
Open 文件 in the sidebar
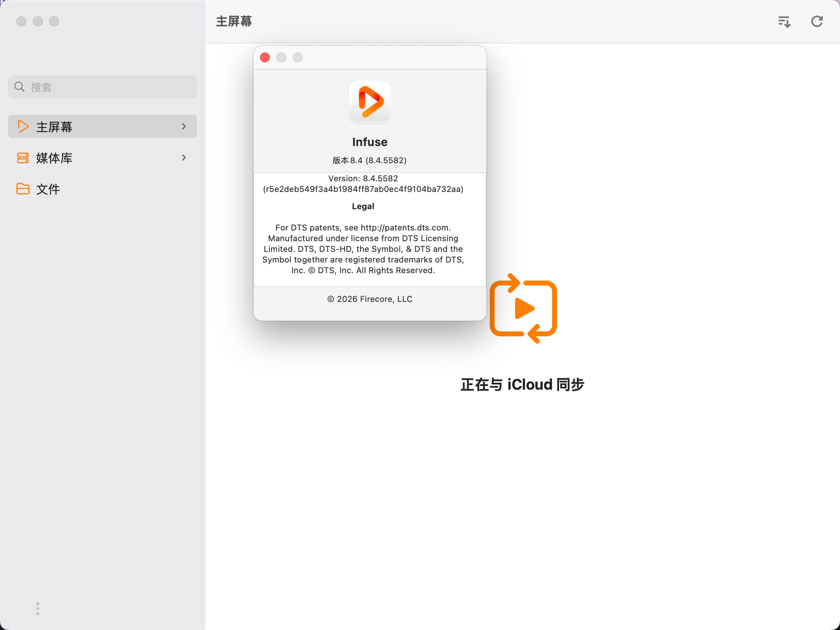pyautogui.click(x=48, y=189)
